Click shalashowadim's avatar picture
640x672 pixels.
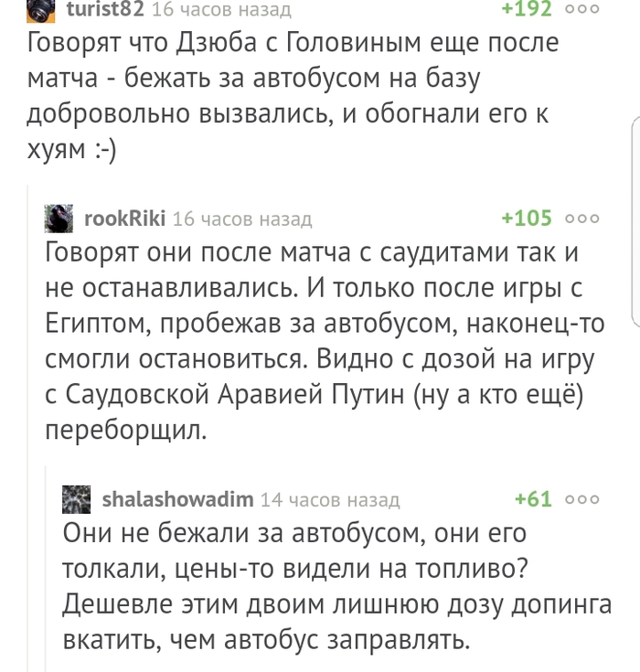click(x=78, y=499)
